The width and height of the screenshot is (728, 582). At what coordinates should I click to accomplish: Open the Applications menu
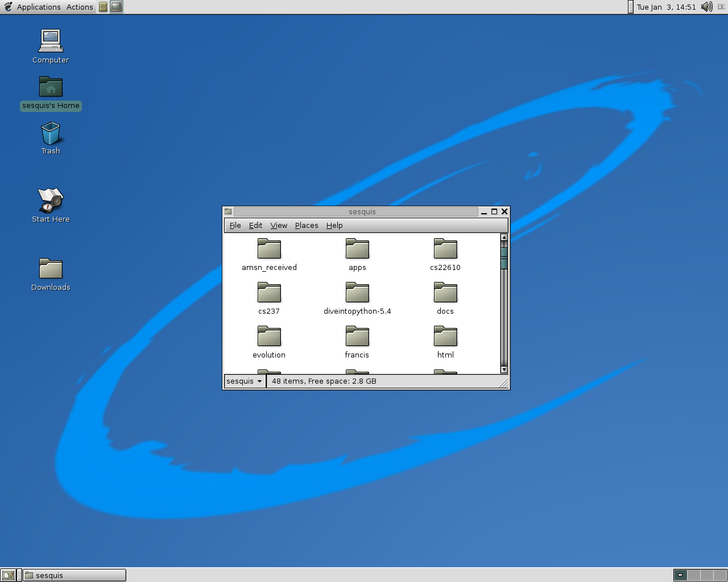[38, 7]
